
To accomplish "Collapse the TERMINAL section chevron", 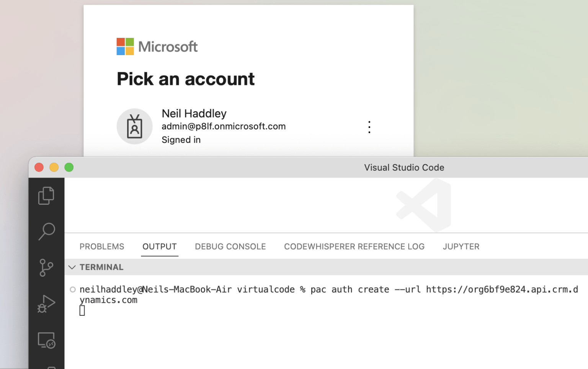I will (72, 267).
